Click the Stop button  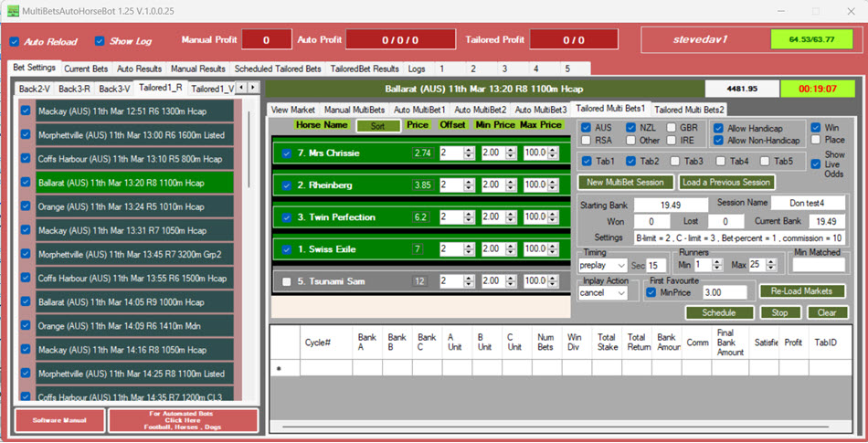(x=780, y=313)
